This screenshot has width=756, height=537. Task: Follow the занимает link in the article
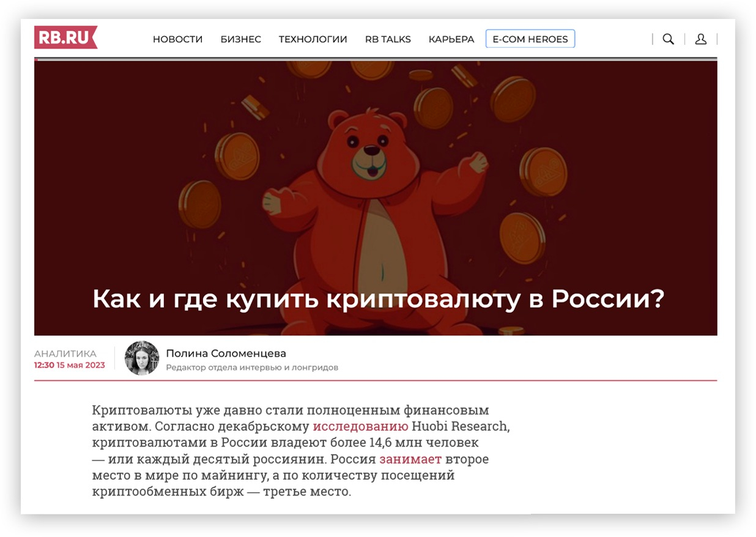410,459
